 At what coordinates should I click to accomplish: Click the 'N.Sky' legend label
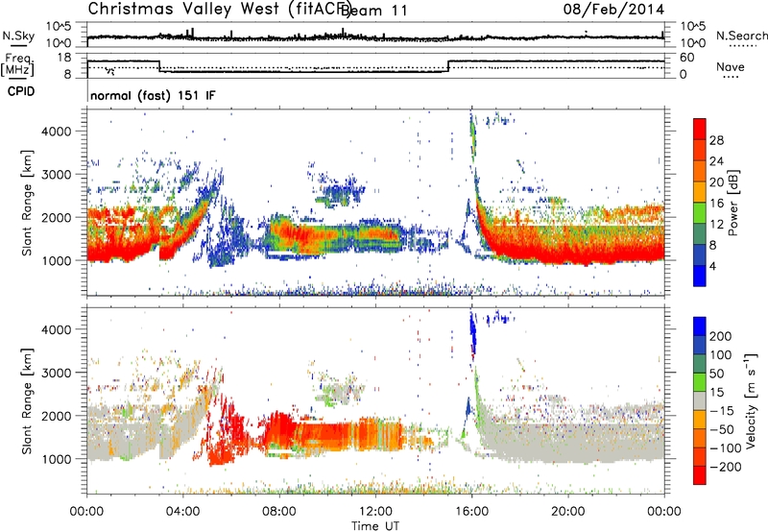[18, 36]
